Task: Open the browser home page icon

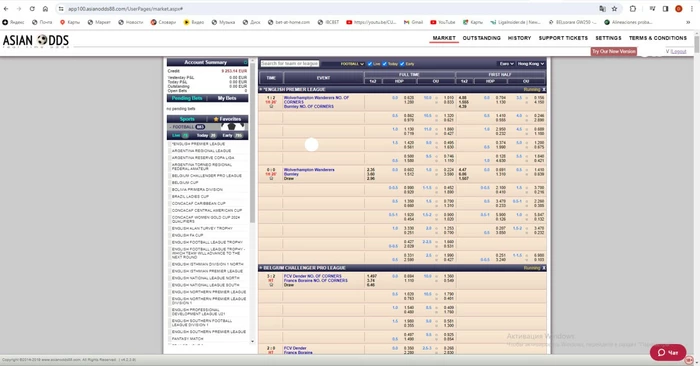Action: pos(45,8)
